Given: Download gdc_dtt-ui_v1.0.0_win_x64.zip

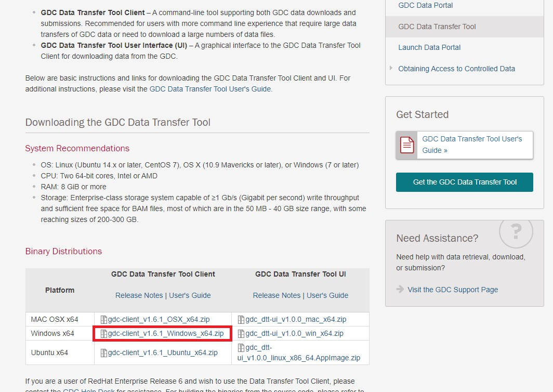Looking at the screenshot, I should (x=295, y=333).
